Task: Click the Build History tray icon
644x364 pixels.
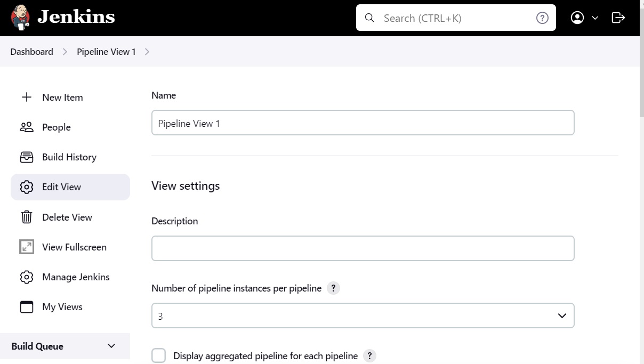Action: coord(26,157)
